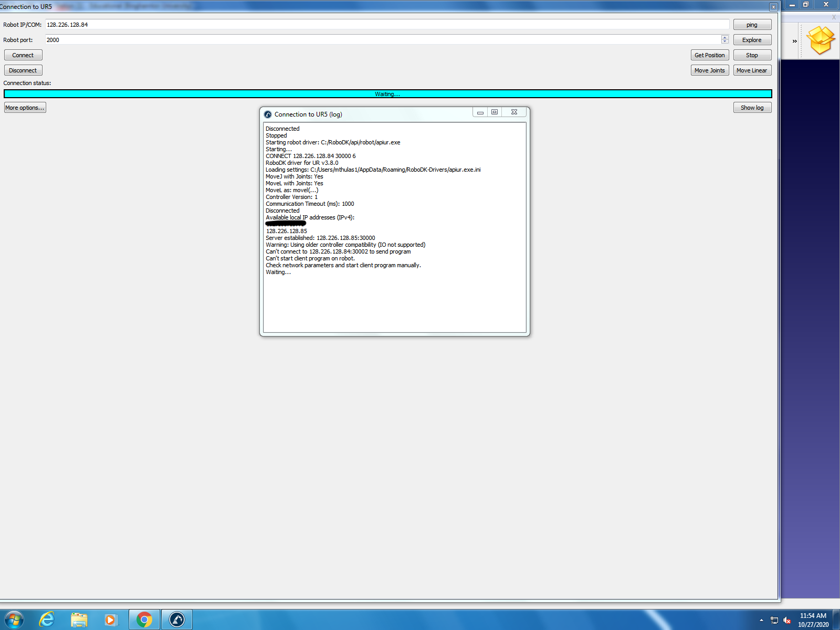Click log line 'RoboDK driver for UR v3.8.0'
840x630 pixels.
(x=302, y=163)
